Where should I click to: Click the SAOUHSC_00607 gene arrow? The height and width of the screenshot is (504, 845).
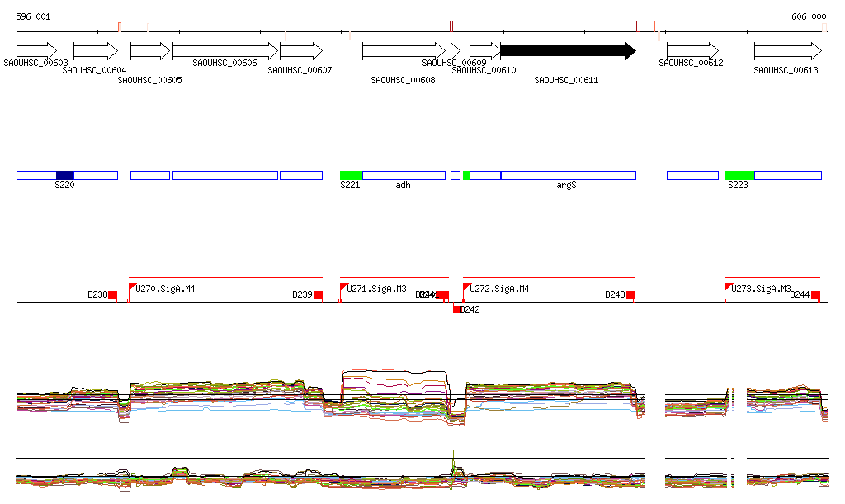(x=300, y=51)
